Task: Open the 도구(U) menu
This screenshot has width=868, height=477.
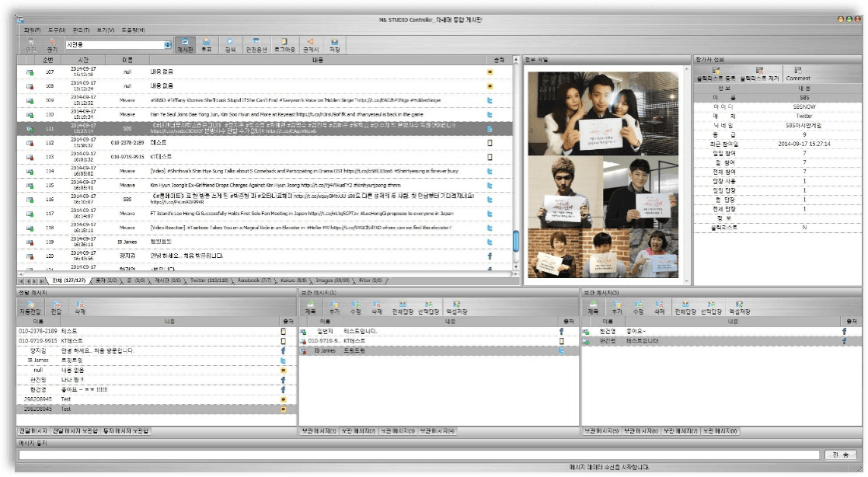Action: 57,30
